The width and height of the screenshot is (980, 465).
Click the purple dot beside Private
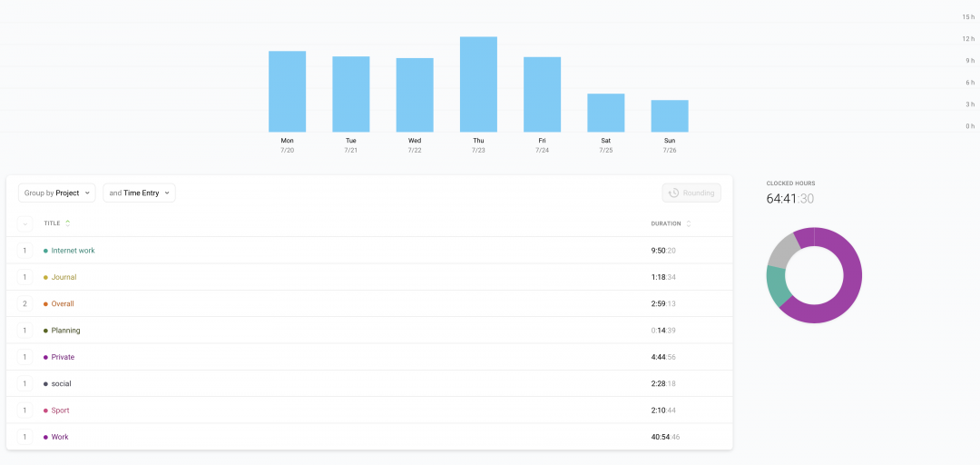[45, 357]
